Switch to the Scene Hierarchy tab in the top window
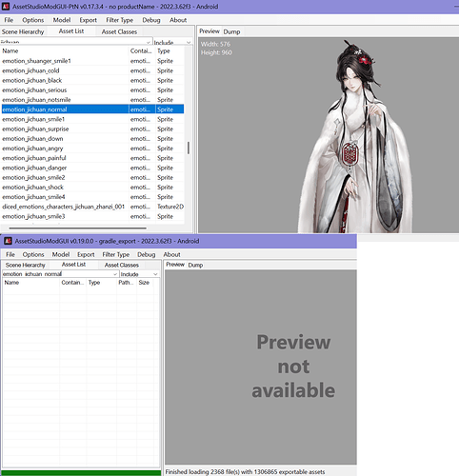This screenshot has height=476, width=459. (x=23, y=31)
